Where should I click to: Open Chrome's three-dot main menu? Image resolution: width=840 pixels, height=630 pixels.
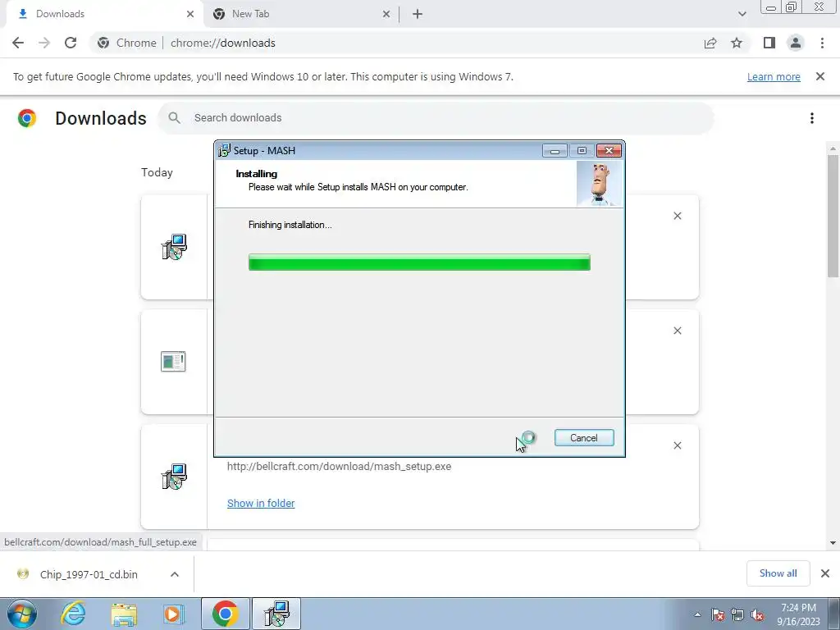tap(822, 43)
